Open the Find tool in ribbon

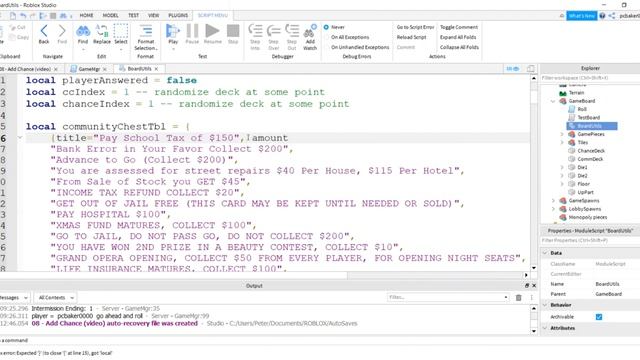83,34
